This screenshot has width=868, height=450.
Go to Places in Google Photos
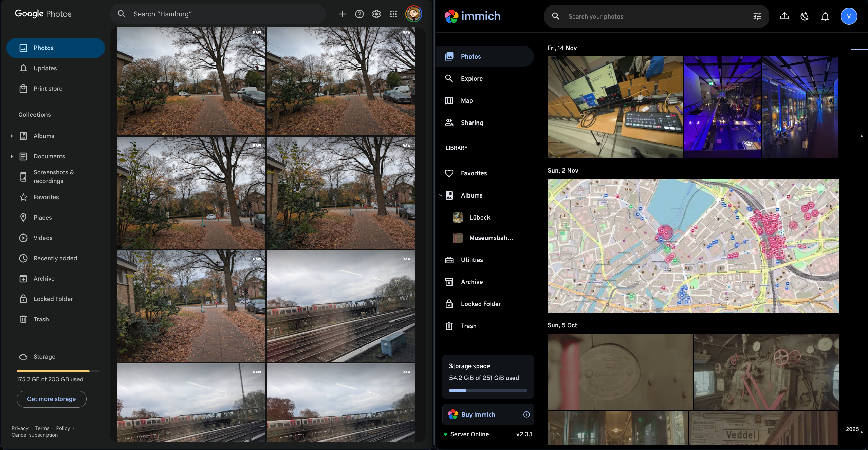pyautogui.click(x=42, y=218)
